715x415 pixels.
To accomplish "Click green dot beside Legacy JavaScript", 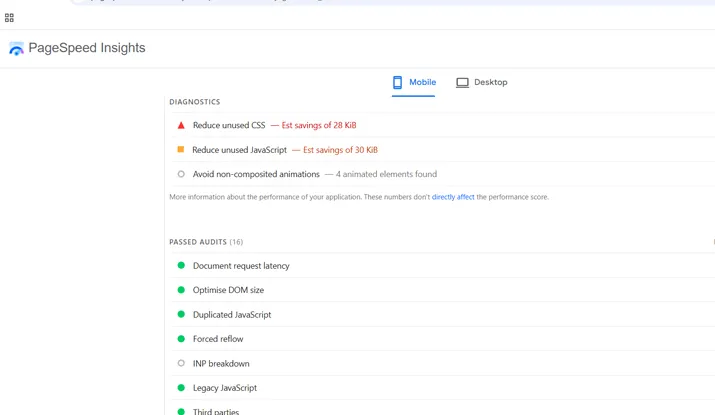I will [181, 388].
